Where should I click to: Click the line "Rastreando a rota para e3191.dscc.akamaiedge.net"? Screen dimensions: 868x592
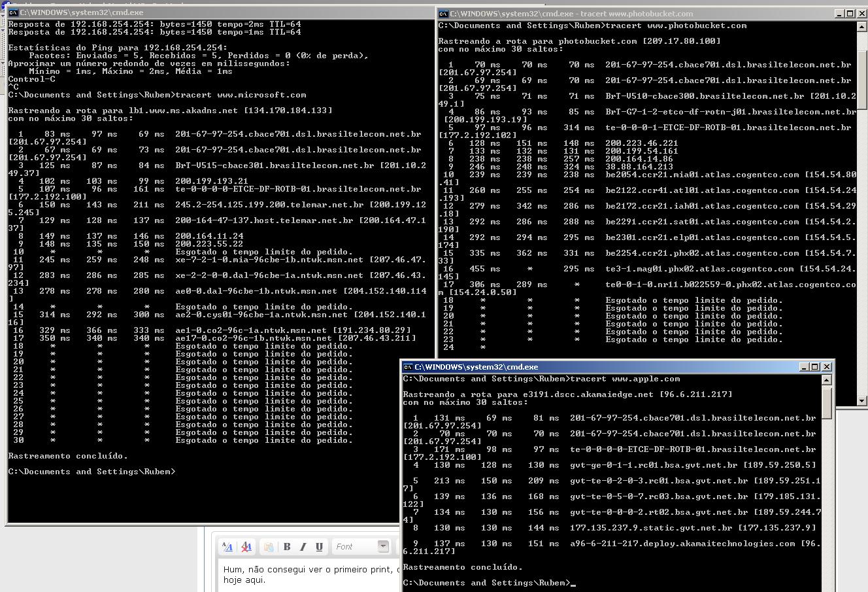[x=528, y=394]
